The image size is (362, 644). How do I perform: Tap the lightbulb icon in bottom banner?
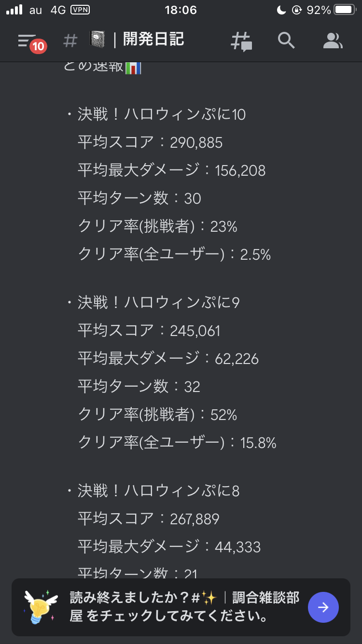(41, 607)
